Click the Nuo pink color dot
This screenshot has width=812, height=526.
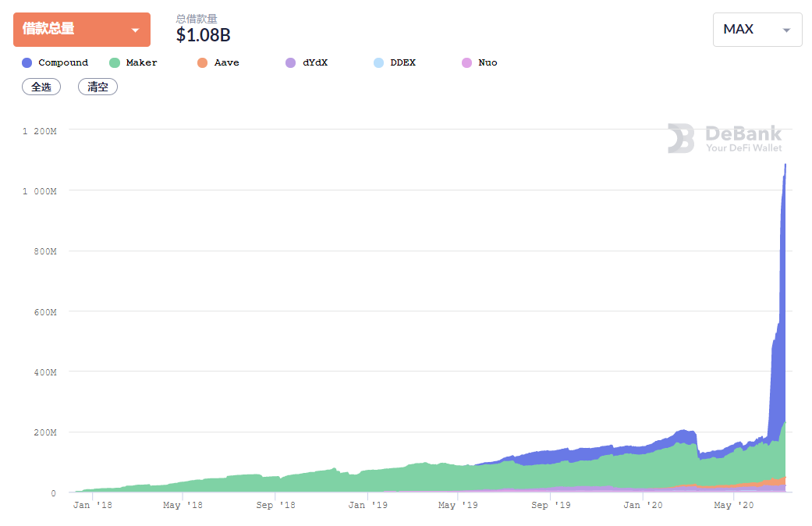(x=466, y=62)
